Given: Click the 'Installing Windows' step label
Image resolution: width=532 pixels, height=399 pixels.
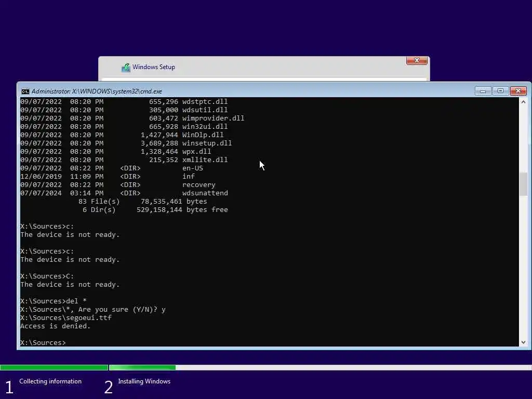Looking at the screenshot, I should tap(144, 381).
